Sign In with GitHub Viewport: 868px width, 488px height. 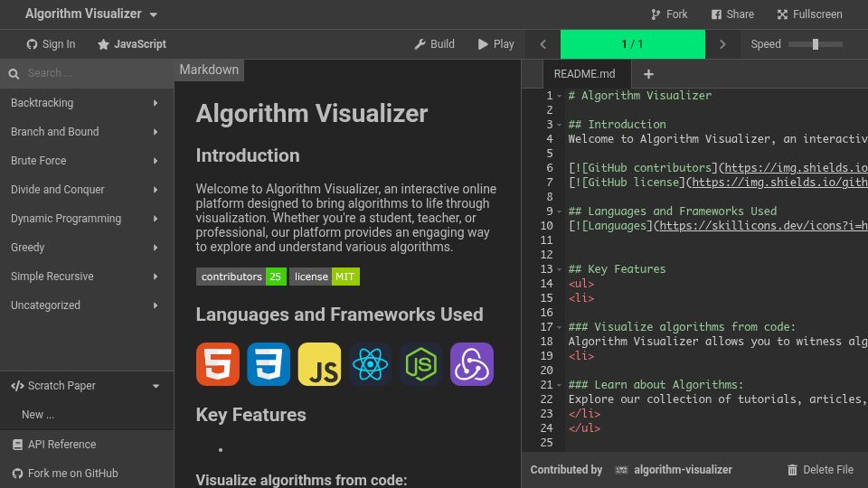point(51,44)
